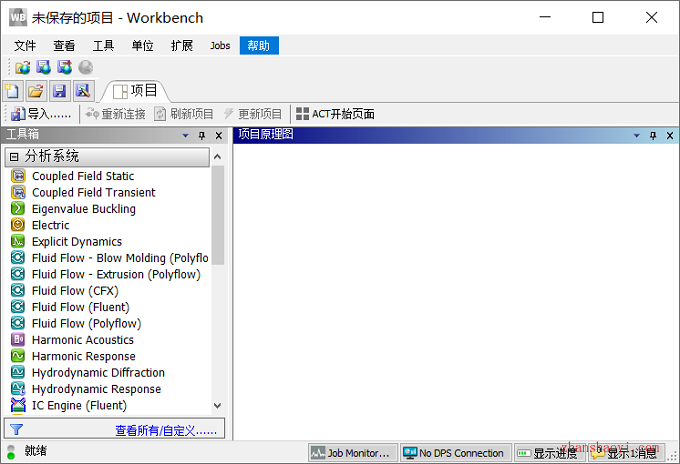This screenshot has height=464, width=680.
Task: Click the greyed-out globe icon
Action: [86, 68]
